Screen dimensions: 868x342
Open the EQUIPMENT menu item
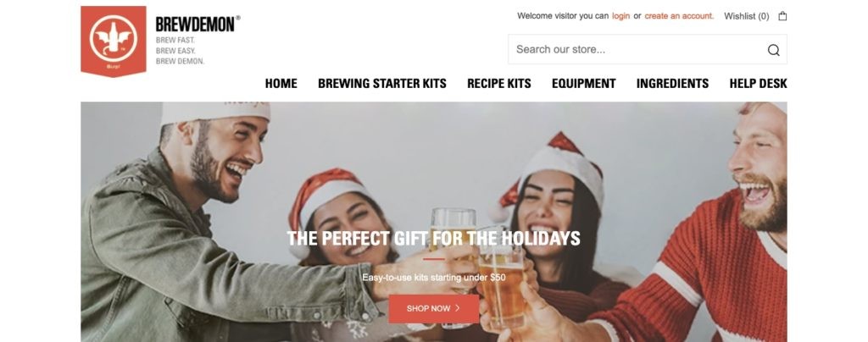(x=583, y=84)
